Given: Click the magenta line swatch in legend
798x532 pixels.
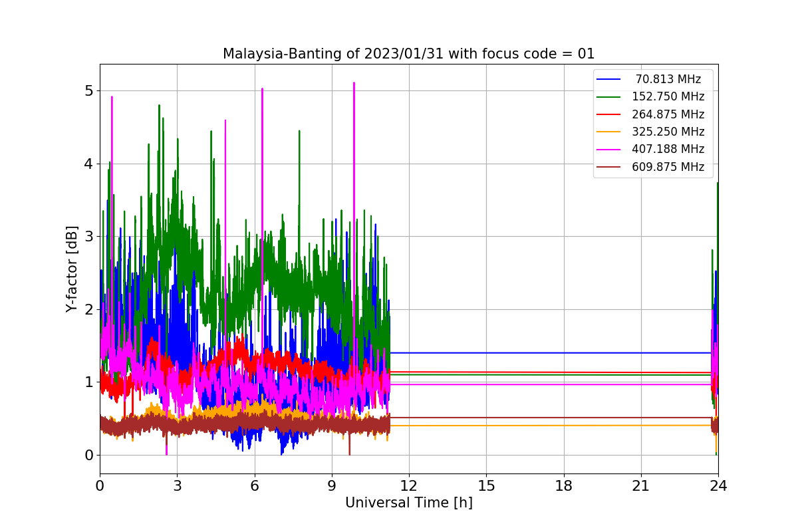Looking at the screenshot, I should pos(608,150).
